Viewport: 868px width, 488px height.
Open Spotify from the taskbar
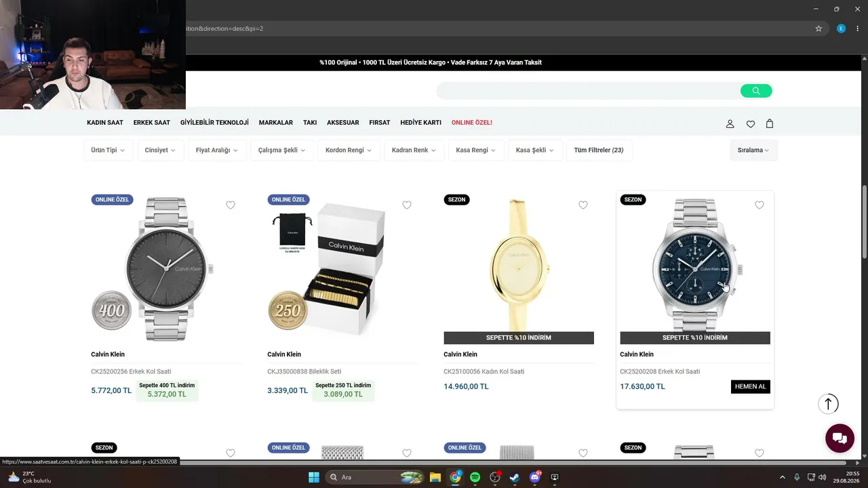pos(475,477)
